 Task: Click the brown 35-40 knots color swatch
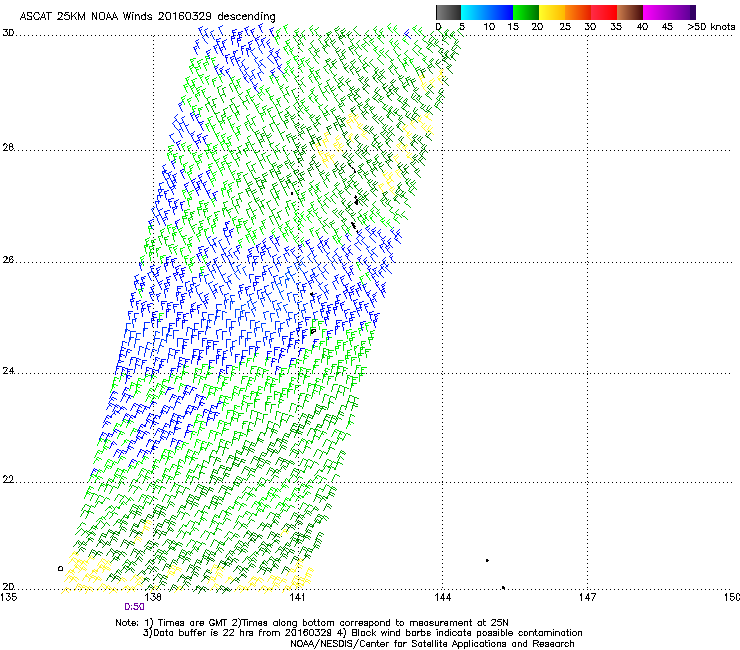pyautogui.click(x=630, y=12)
